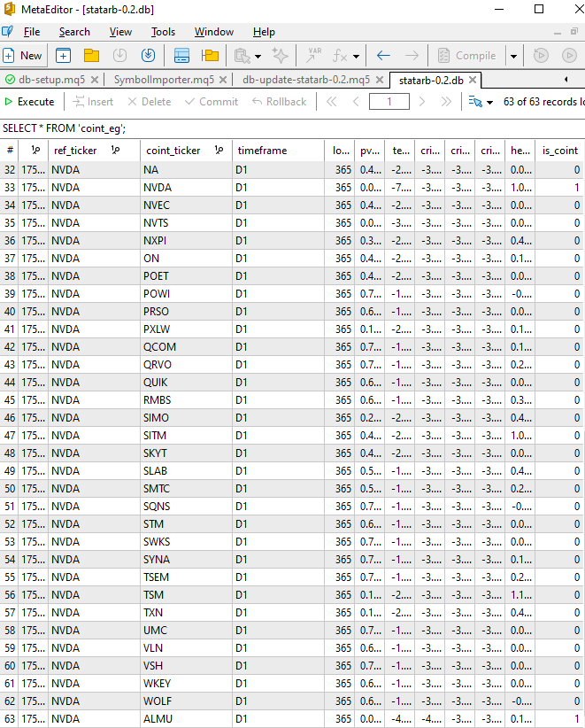585x728 pixels.
Task: Navigate forward with right arrow
Action: click(x=412, y=56)
